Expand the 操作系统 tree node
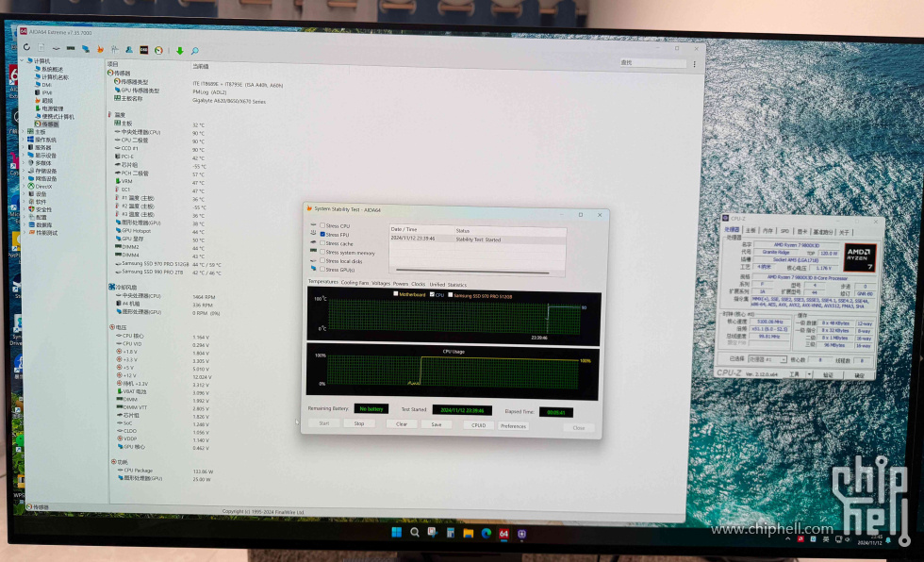 (x=24, y=139)
